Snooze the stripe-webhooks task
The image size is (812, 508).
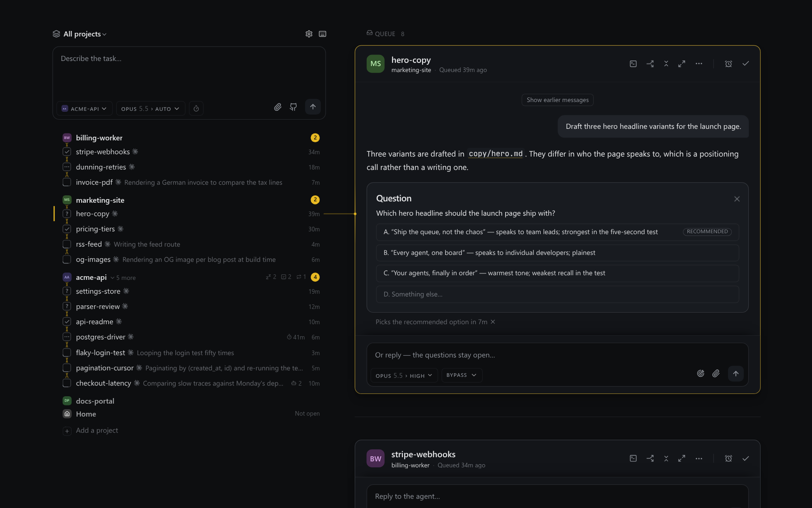728,459
